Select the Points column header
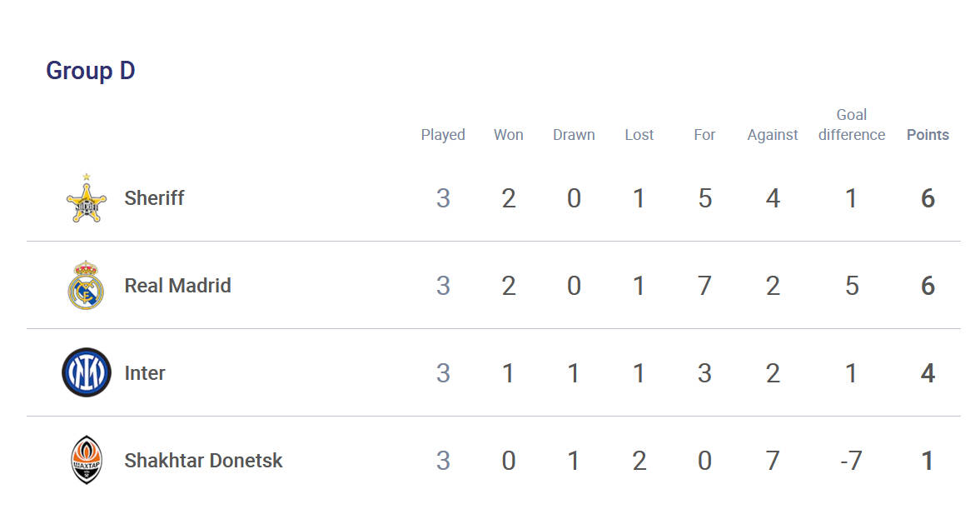The width and height of the screenshot is (980, 524). pyautogui.click(x=928, y=135)
